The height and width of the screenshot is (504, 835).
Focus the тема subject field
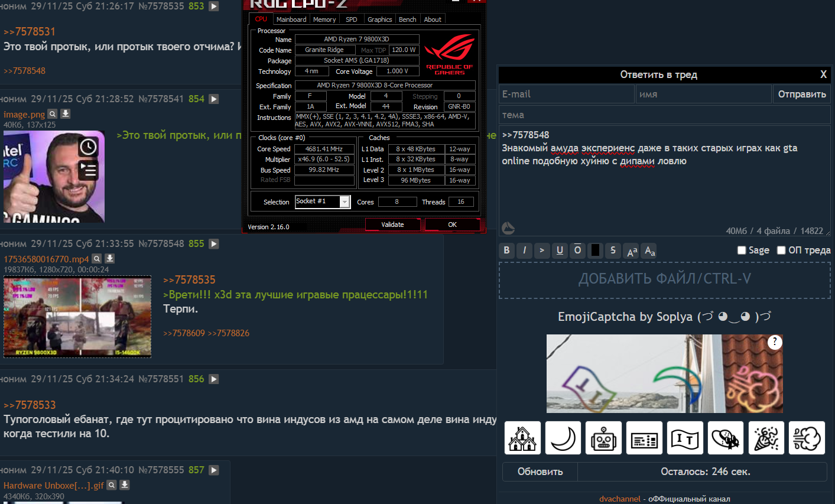(665, 115)
